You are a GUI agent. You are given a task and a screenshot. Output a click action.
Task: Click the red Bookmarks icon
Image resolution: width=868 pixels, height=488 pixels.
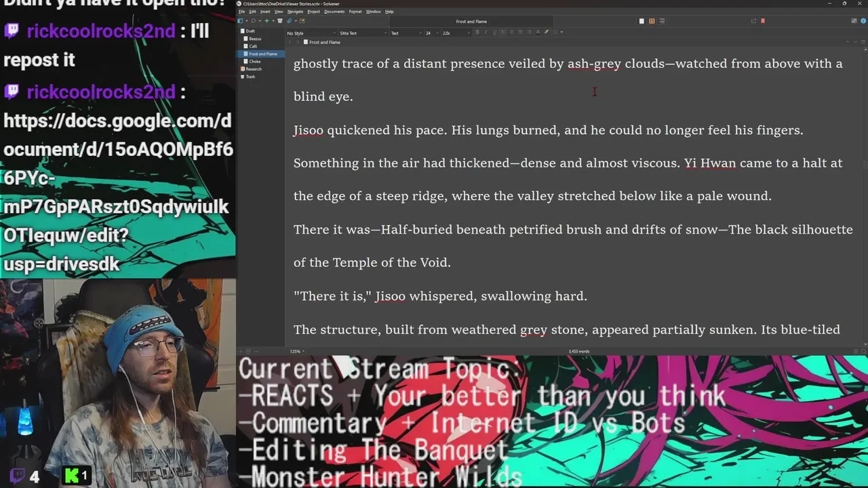(763, 21)
